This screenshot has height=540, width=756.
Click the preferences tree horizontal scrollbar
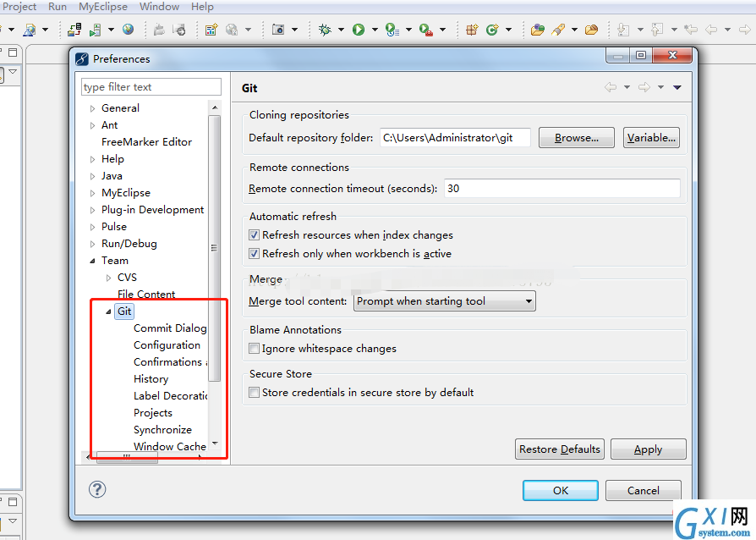[127, 456]
